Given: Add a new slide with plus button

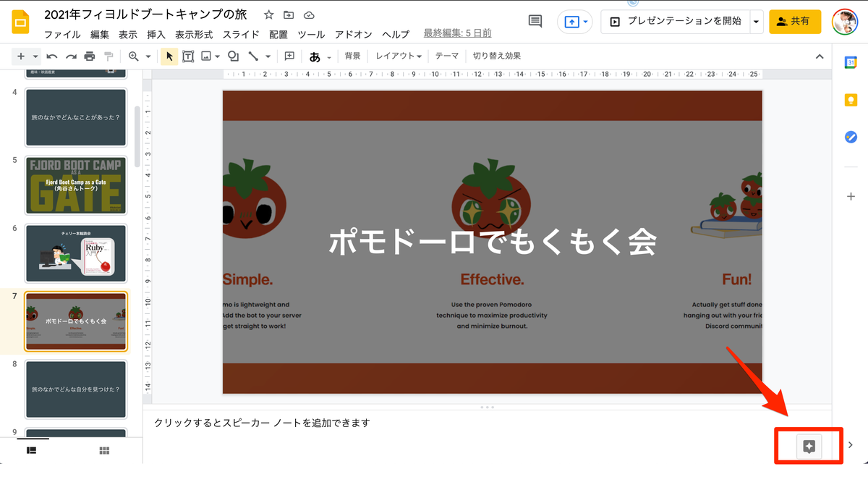Looking at the screenshot, I should [x=20, y=56].
